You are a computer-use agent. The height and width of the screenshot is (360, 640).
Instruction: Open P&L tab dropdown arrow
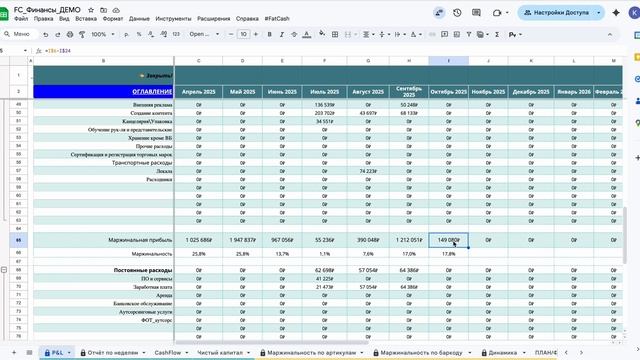[x=69, y=353]
